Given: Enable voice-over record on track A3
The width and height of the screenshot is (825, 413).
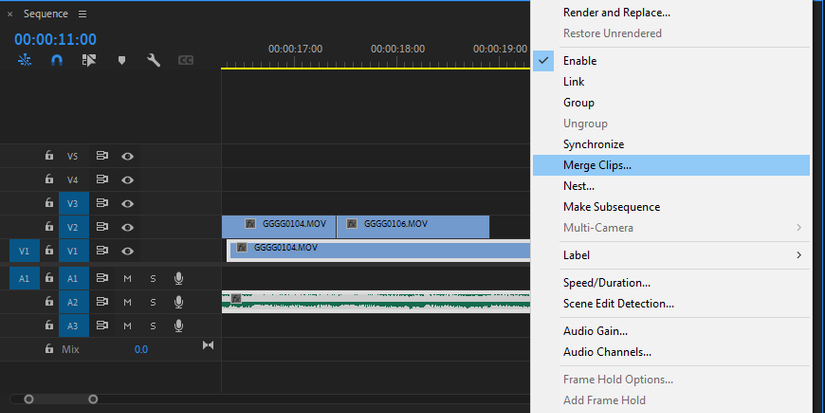Looking at the screenshot, I should [178, 325].
